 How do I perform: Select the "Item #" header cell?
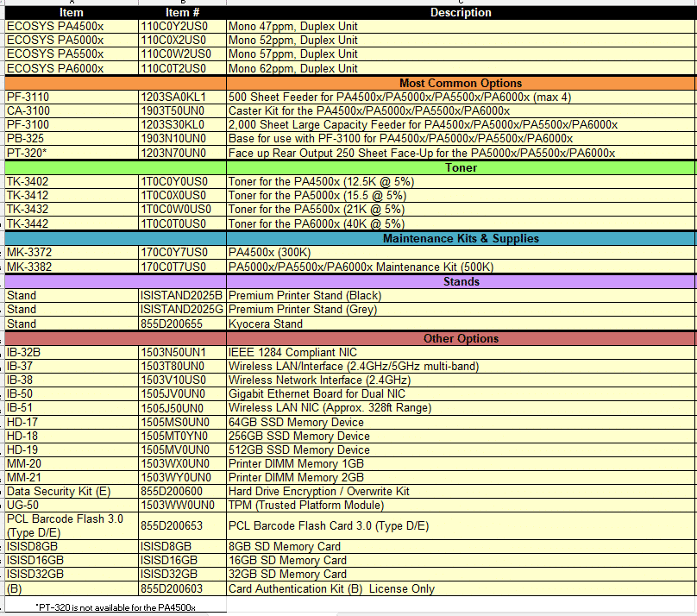click(182, 13)
